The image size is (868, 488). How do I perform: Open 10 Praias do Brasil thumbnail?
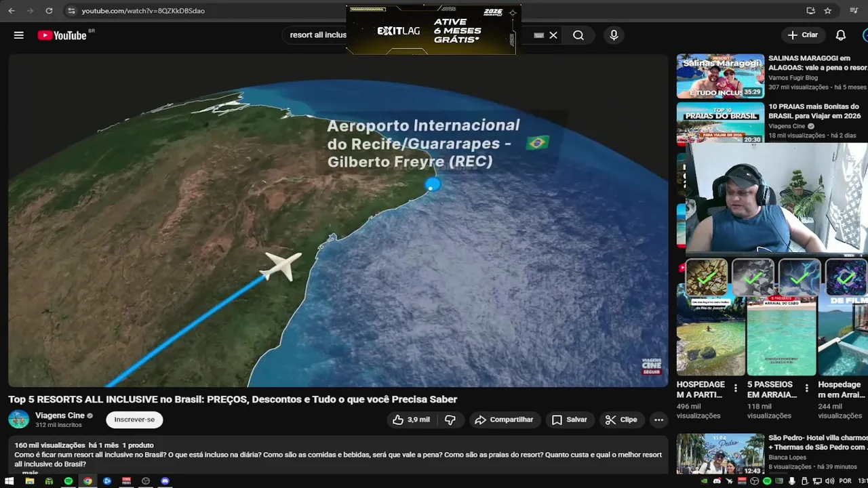tap(720, 123)
